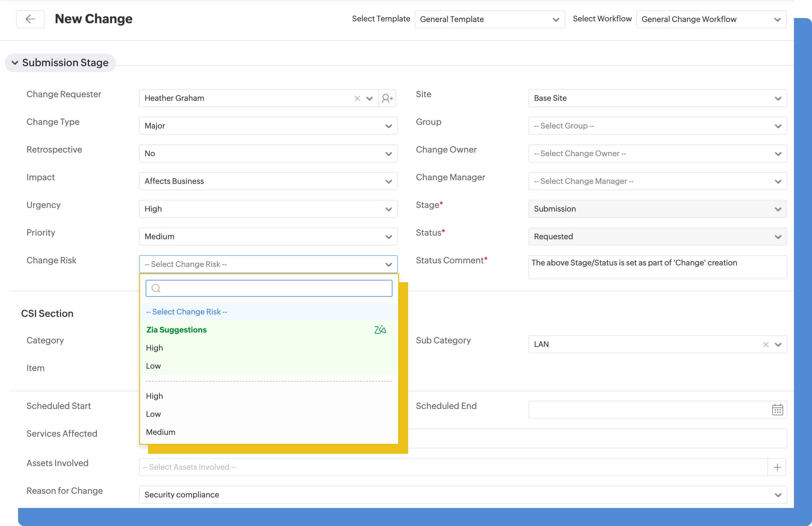Viewport: 812px width, 526px height.
Task: Open the Select Template dropdown
Action: [489, 20]
